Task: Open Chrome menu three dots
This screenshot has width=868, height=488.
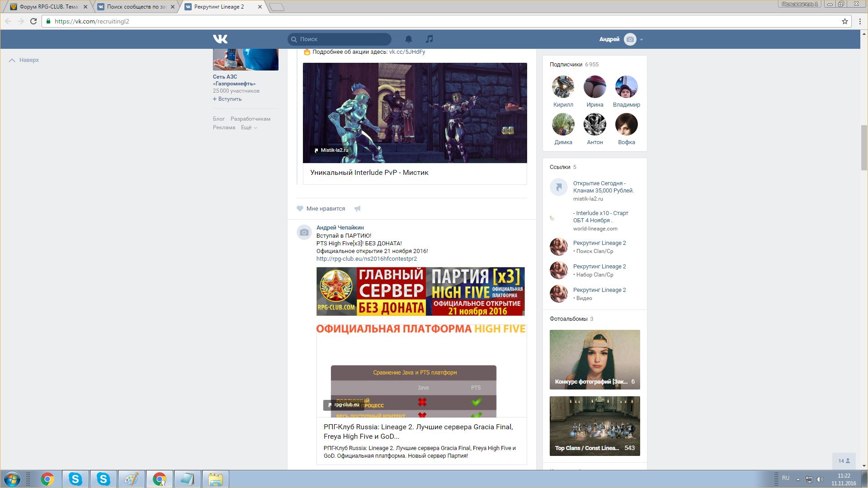Action: point(860,21)
